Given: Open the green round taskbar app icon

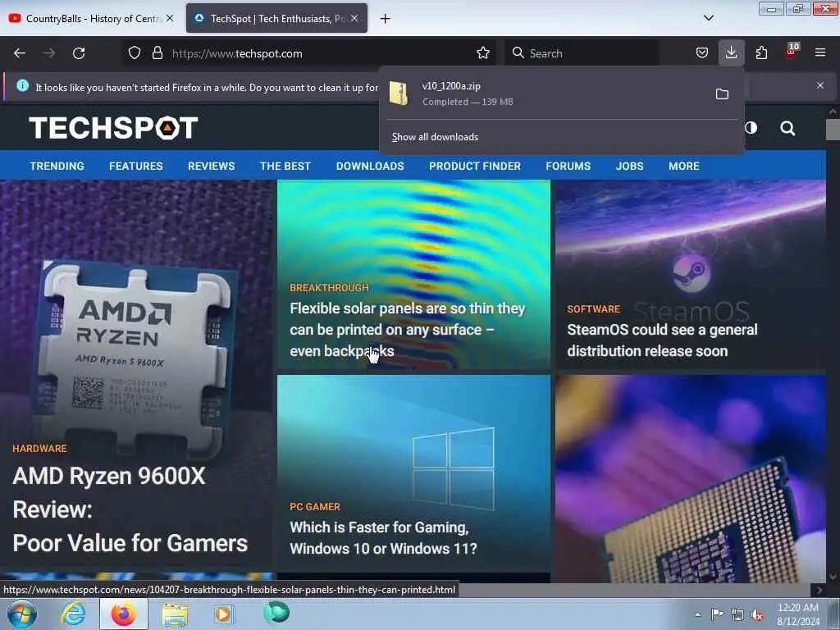Looking at the screenshot, I should tap(276, 613).
